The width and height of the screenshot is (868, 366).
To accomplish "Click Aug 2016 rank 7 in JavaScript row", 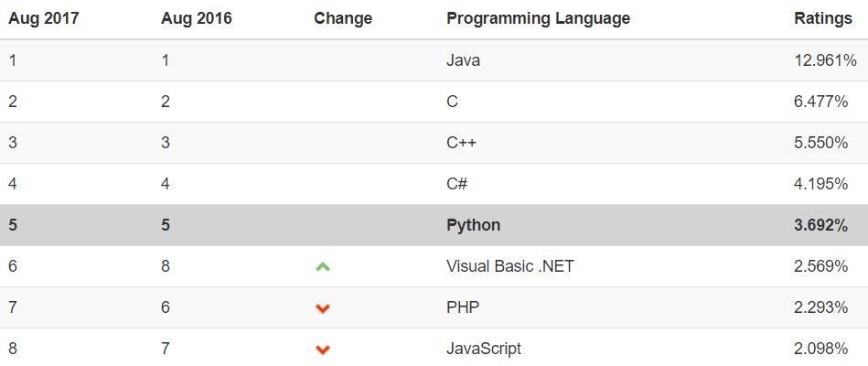I will point(166,349).
